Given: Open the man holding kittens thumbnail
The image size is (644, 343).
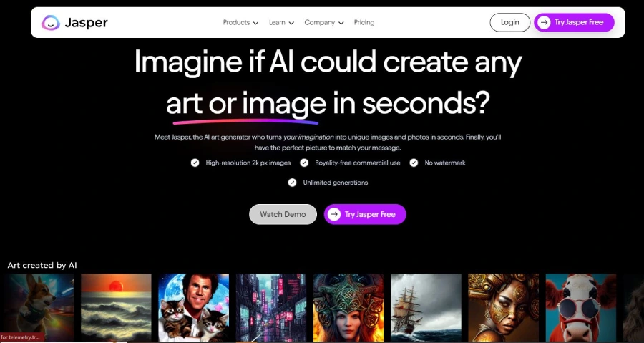Looking at the screenshot, I should 193,308.
